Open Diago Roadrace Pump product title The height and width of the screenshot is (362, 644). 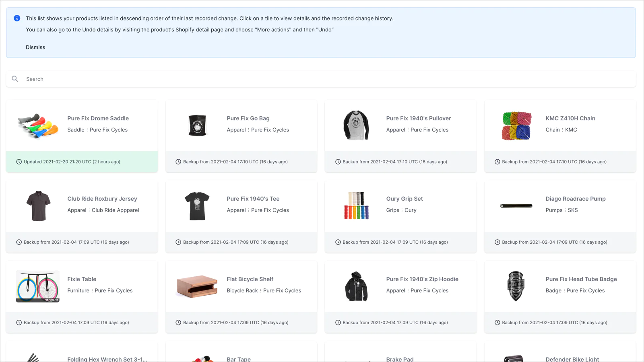576,199
